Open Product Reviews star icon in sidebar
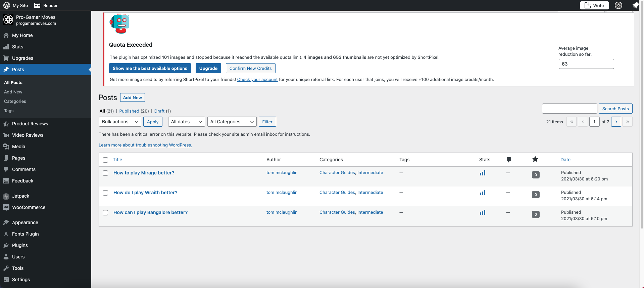 6,124
